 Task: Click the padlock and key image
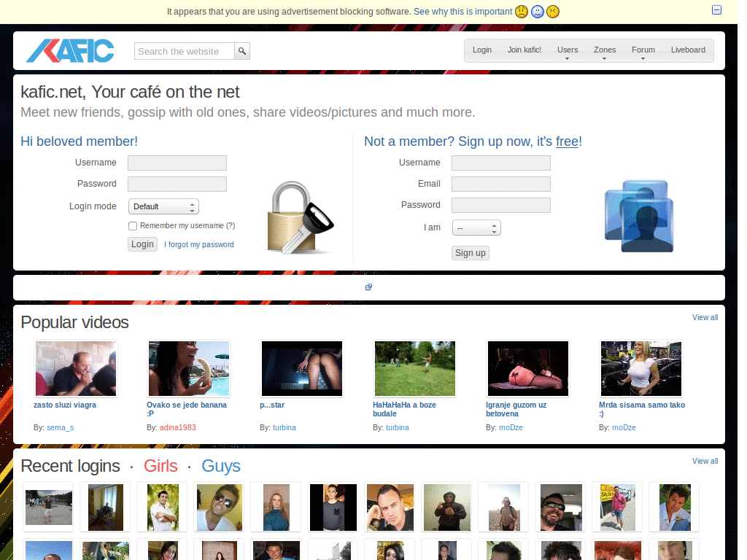300,217
